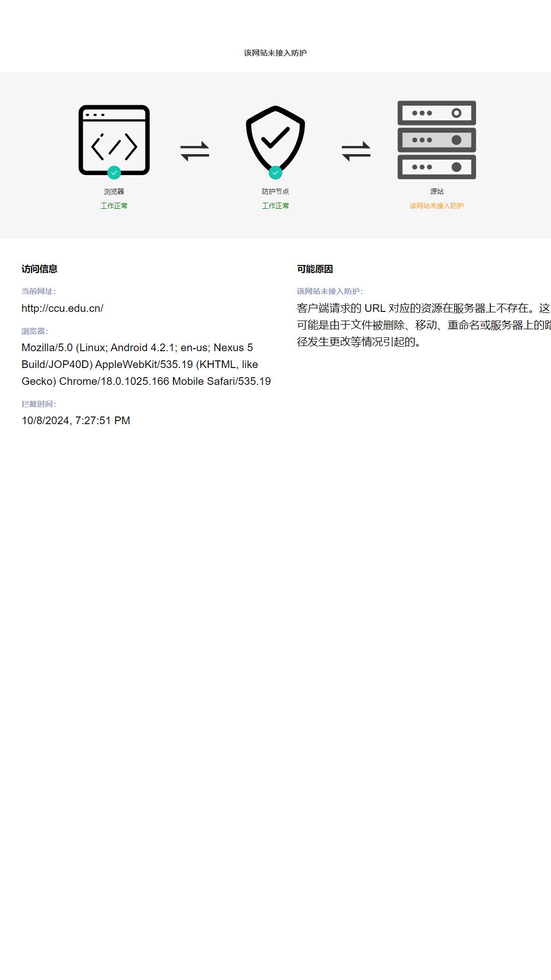
Task: Click the 源站 label
Action: [x=437, y=191]
